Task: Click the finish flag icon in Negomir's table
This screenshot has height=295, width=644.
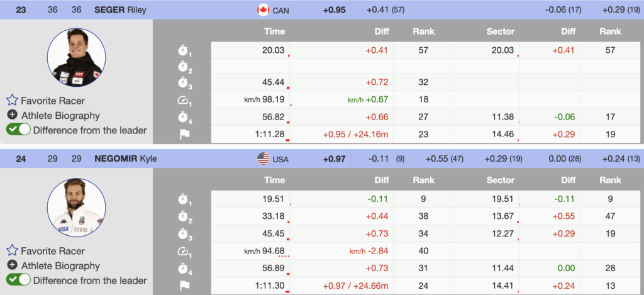Action: pos(183,284)
